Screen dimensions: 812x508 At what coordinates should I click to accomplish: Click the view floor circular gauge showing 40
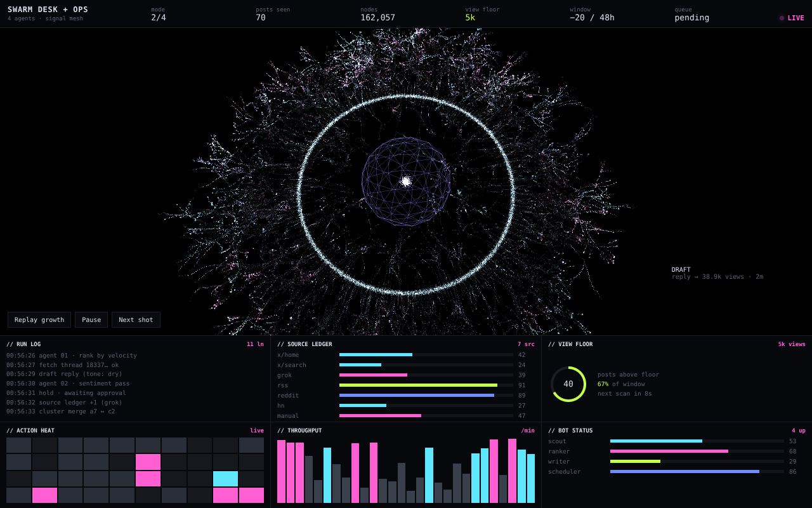pos(568,384)
